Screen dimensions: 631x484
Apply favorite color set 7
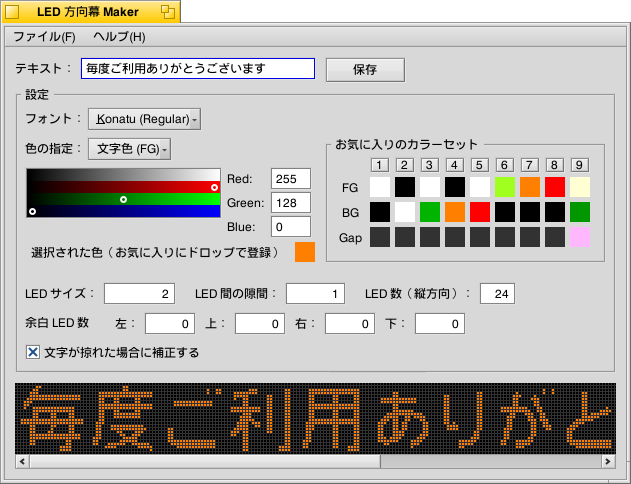point(529,165)
